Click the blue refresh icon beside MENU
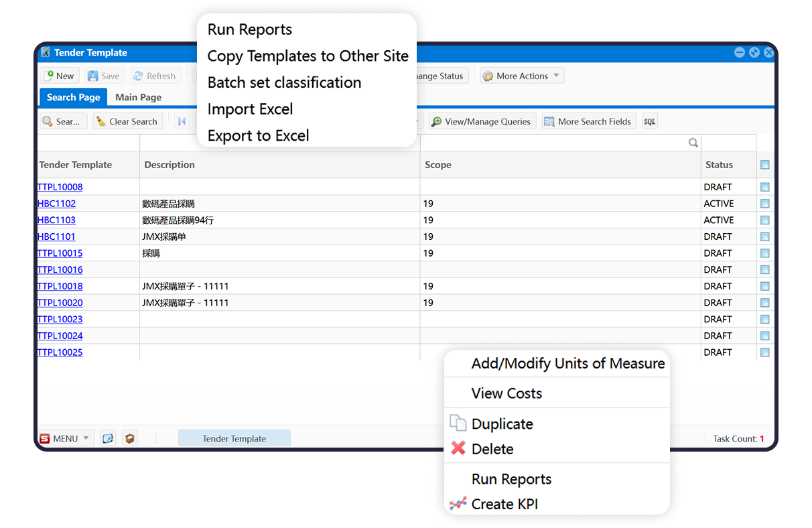The height and width of the screenshot is (528, 812). [108, 438]
